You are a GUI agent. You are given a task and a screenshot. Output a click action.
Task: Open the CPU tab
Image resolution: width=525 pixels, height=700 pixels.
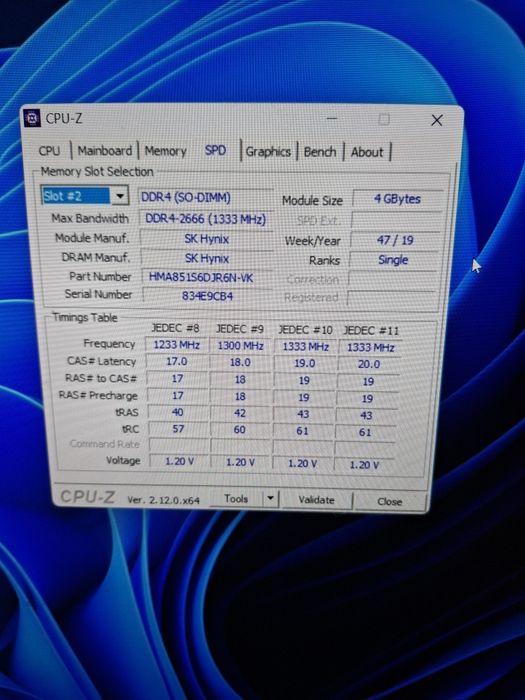tap(49, 151)
